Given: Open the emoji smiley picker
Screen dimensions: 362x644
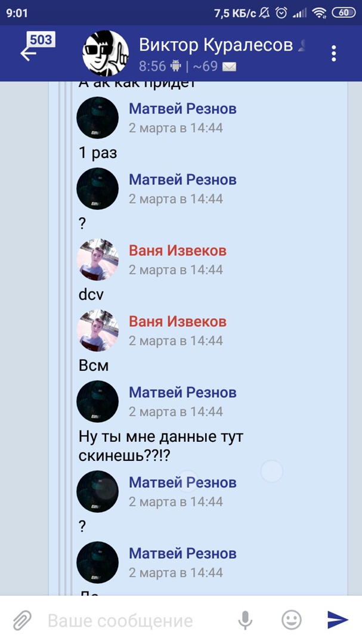Looking at the screenshot, I should pos(291,620).
